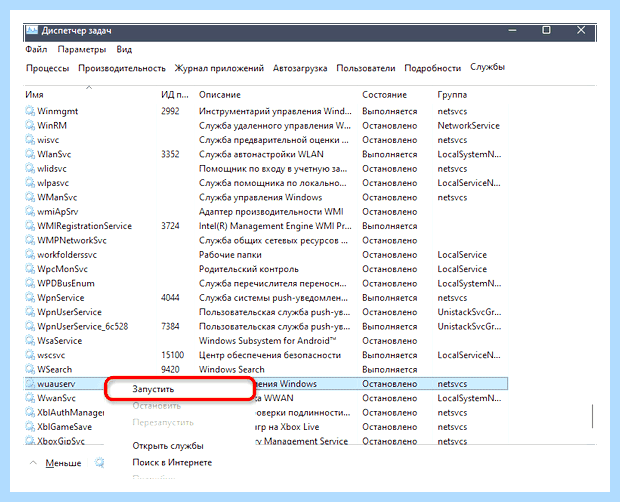Viewport: 620px width, 502px height.
Task: Click the Адаптер производительности WMI description
Action: [271, 212]
